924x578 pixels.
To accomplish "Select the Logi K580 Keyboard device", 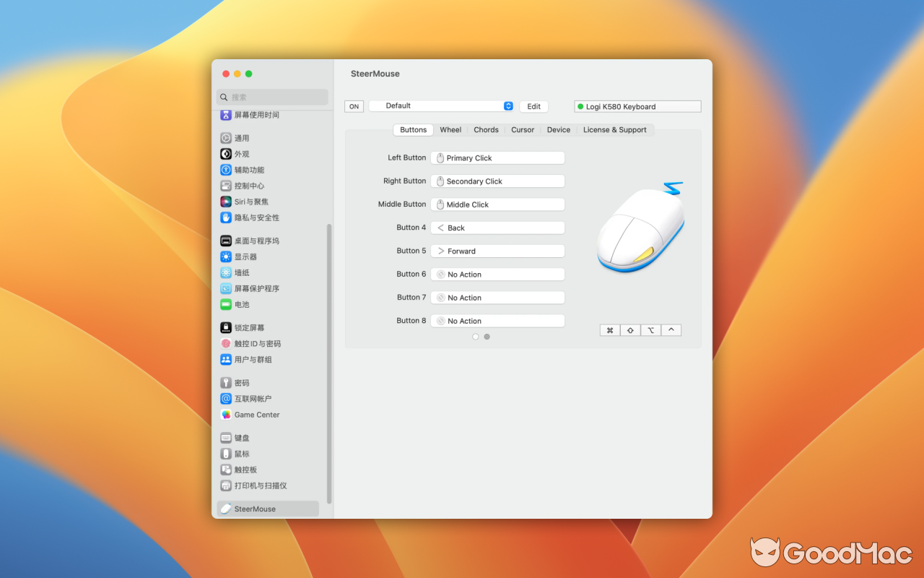I will [x=637, y=105].
